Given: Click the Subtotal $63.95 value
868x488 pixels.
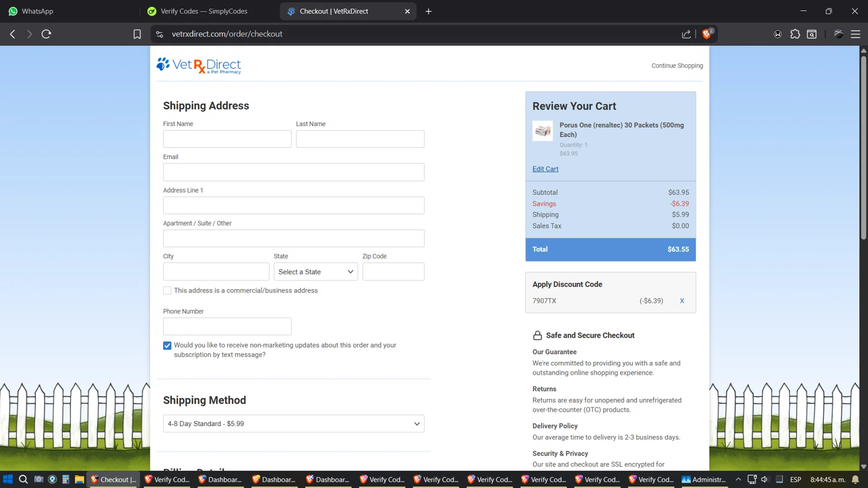Looking at the screenshot, I should pos(679,193).
